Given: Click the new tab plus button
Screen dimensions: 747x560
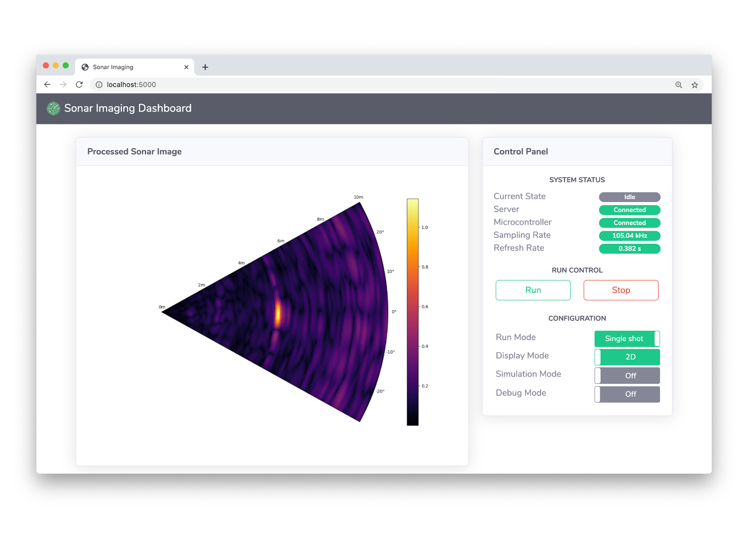Looking at the screenshot, I should [205, 66].
